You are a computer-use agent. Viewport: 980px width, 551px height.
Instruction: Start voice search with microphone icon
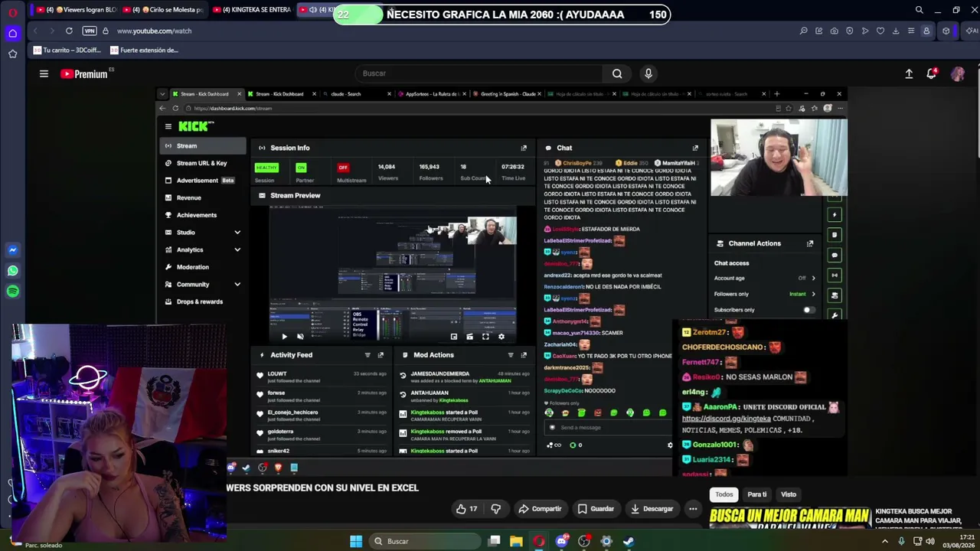[648, 73]
